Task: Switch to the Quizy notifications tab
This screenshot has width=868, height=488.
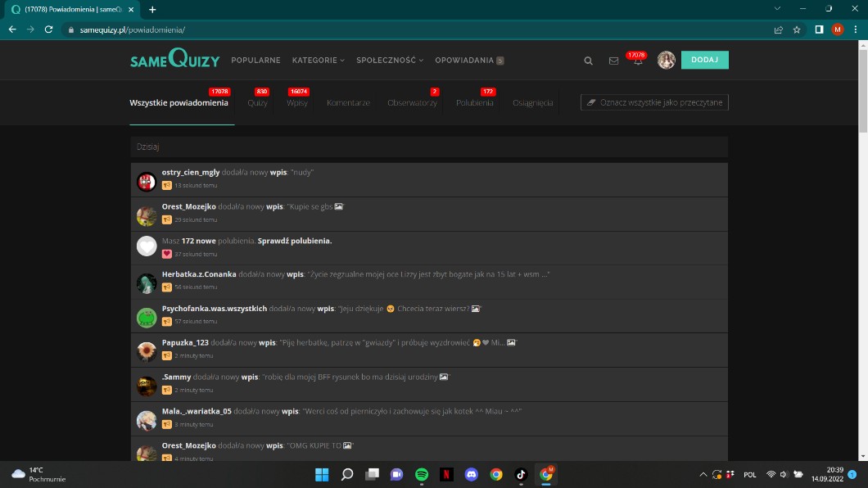Action: click(x=257, y=103)
